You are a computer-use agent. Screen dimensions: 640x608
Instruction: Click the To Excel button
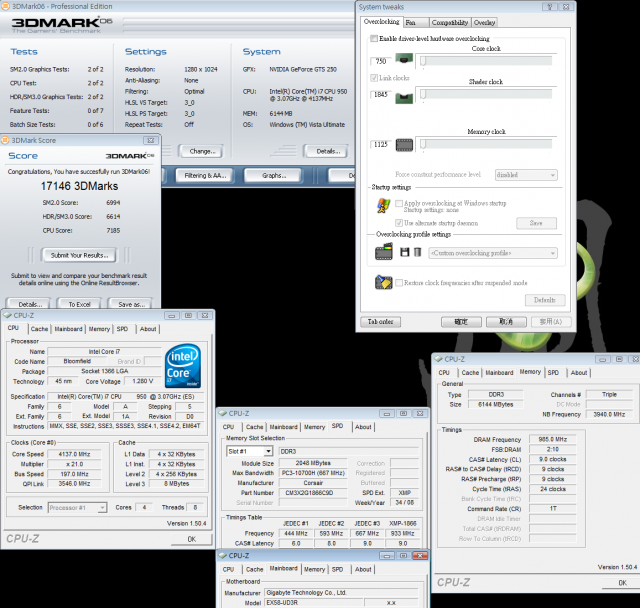79,304
